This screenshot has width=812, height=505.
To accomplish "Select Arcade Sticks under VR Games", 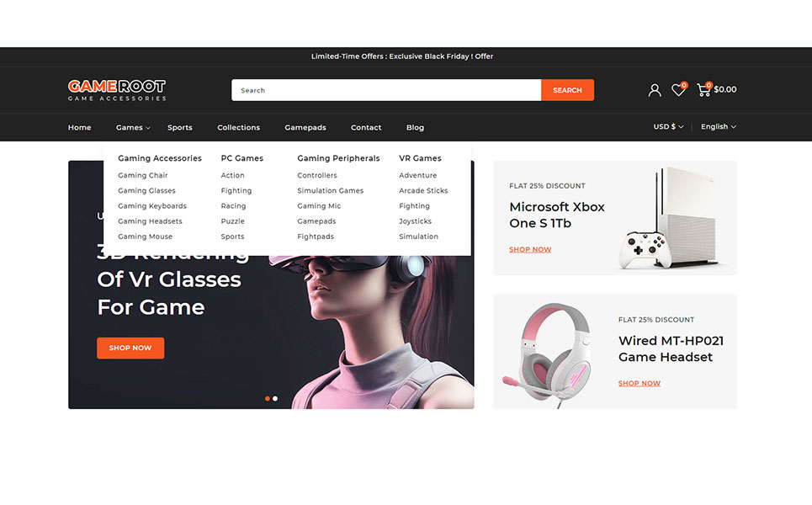I will 423,190.
